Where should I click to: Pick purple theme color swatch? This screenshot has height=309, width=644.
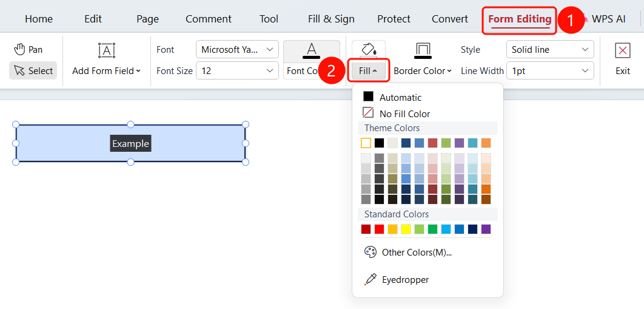(x=459, y=143)
